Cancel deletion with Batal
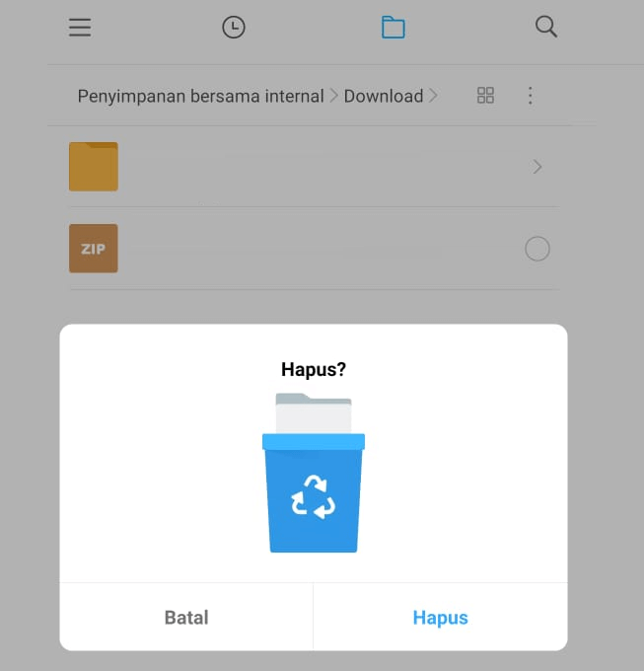 pos(186,618)
